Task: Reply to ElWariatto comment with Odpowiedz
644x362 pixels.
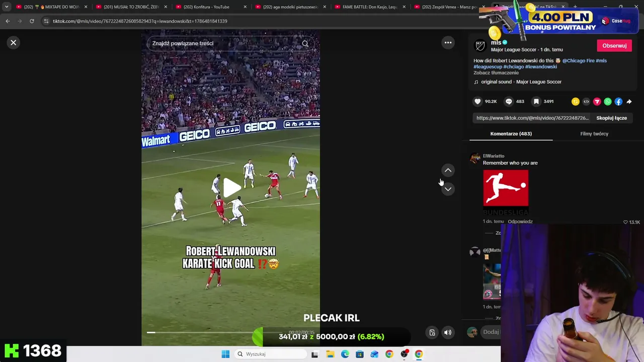Action: point(520,222)
